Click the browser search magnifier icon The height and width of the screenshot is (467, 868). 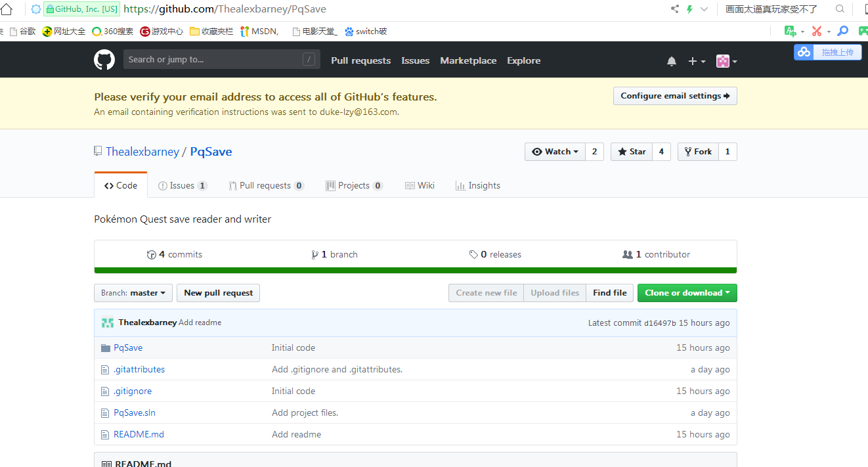(840, 9)
